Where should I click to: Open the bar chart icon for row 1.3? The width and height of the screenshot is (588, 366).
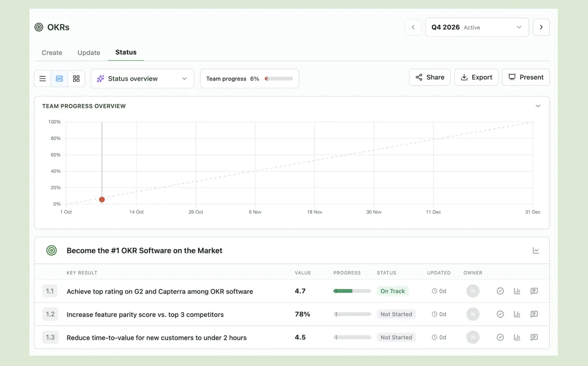[517, 337]
